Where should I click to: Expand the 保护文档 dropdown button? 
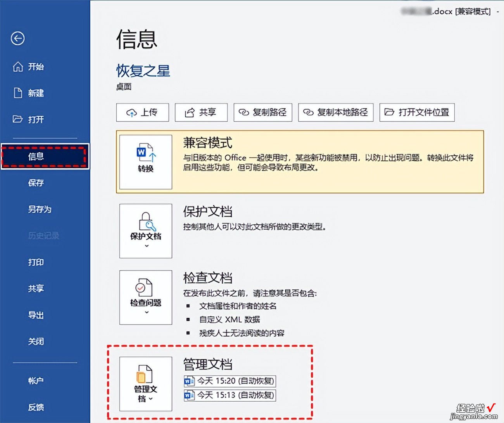coord(146,231)
